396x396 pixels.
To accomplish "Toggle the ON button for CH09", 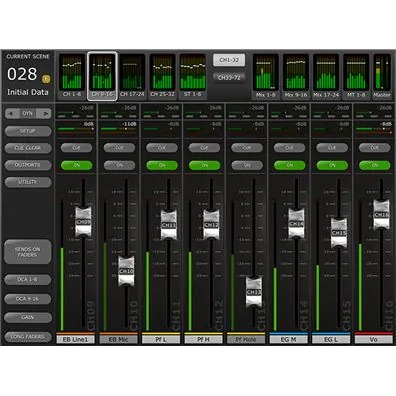I will [x=77, y=165].
